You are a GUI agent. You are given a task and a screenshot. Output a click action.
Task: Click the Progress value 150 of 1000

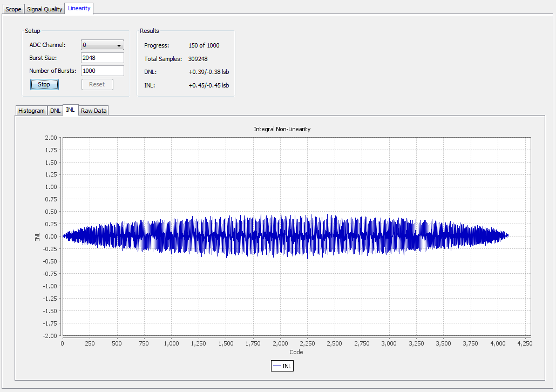204,45
